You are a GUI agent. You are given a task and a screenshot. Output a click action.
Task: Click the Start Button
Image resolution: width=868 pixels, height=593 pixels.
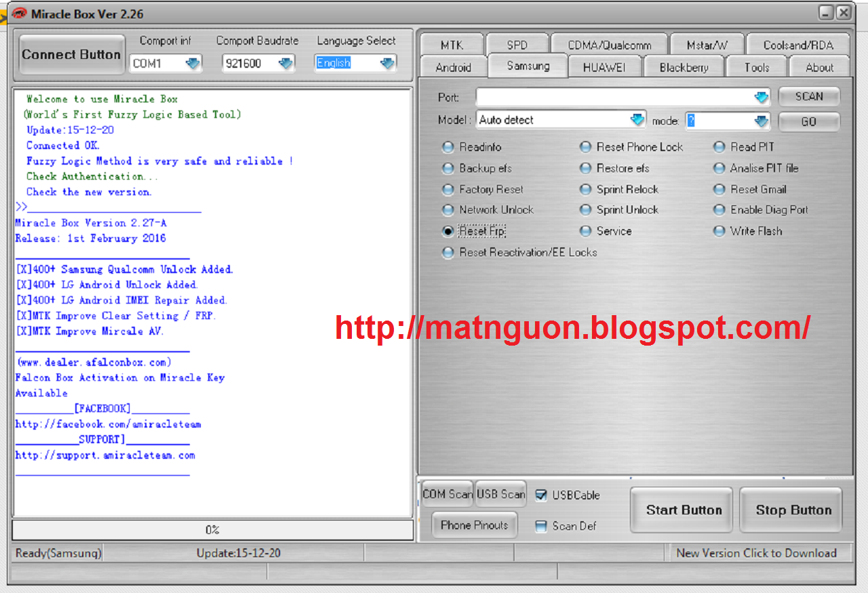click(683, 510)
